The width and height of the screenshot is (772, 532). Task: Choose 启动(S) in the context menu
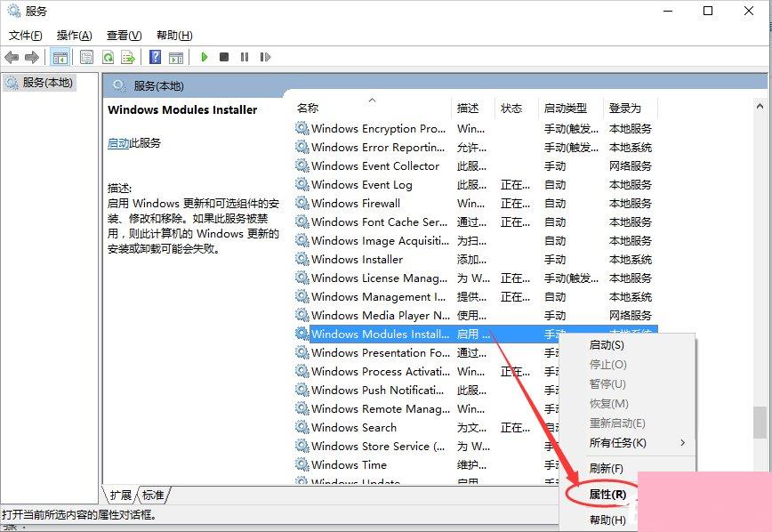point(607,345)
